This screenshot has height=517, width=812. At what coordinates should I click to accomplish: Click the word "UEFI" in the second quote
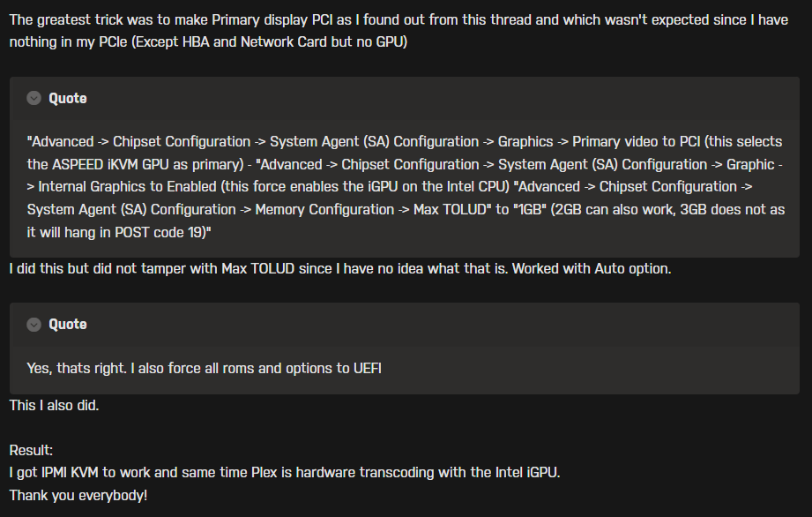tap(368, 368)
